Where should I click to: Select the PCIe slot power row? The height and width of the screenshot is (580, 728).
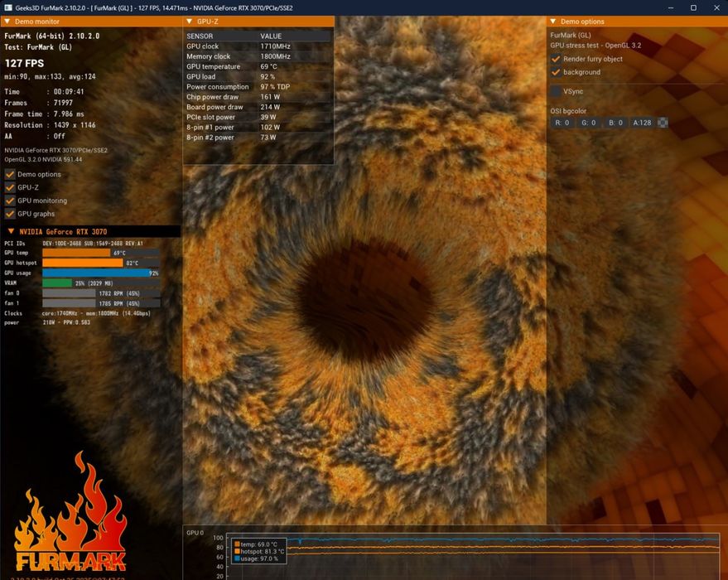pyautogui.click(x=258, y=117)
